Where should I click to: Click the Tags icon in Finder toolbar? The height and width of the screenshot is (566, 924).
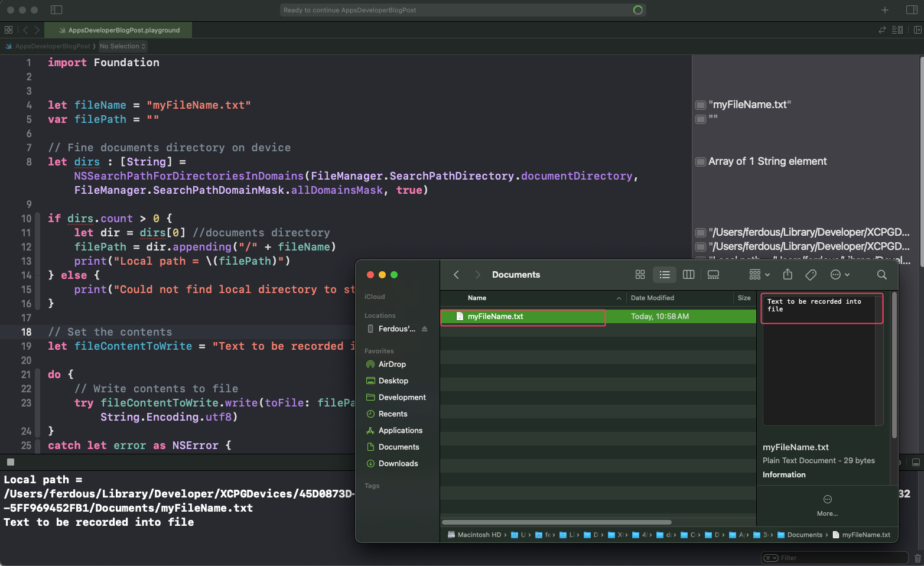pos(810,275)
